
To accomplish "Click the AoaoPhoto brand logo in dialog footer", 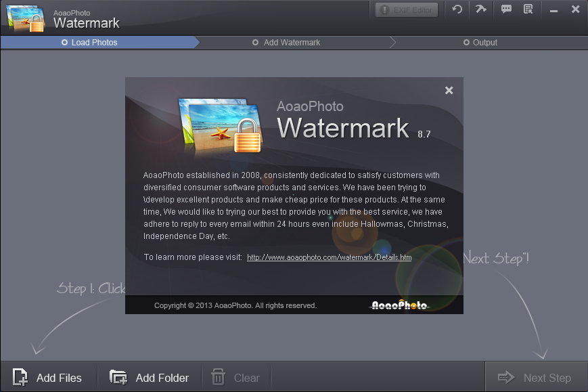I will point(399,305).
